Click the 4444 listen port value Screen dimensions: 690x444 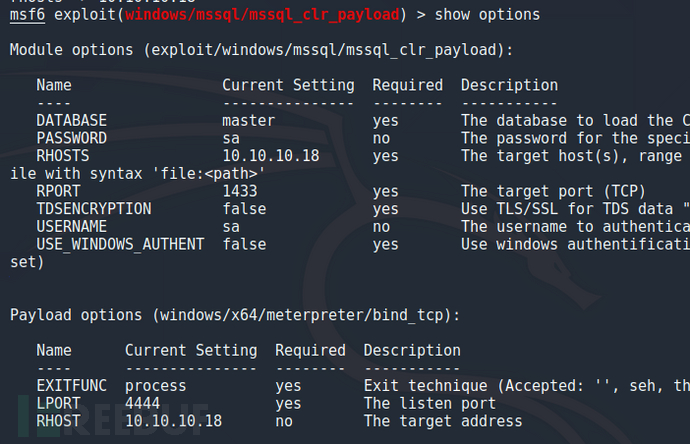(x=142, y=404)
